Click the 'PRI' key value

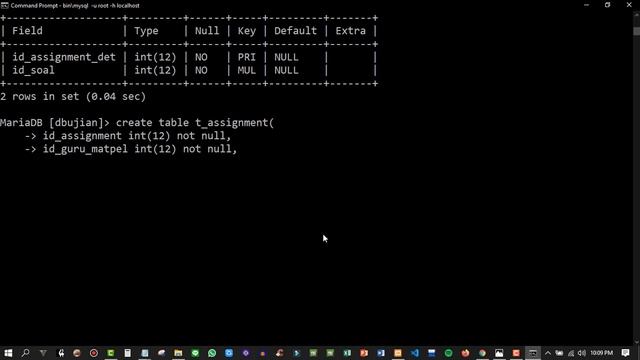(x=247, y=57)
